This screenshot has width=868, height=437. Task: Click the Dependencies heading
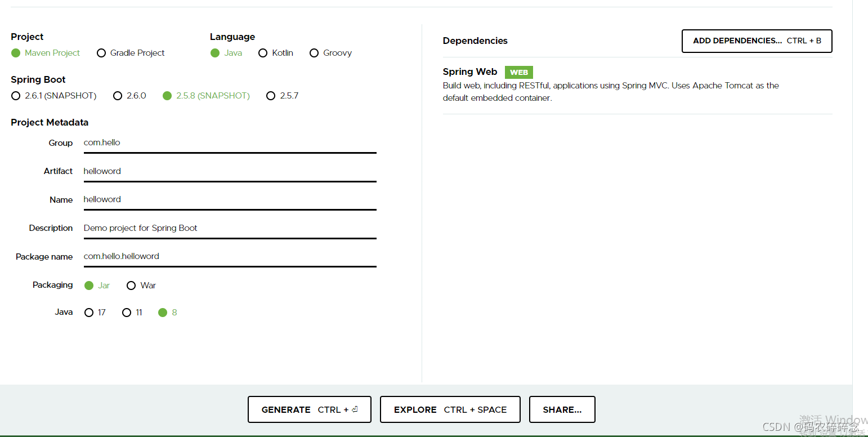(475, 41)
